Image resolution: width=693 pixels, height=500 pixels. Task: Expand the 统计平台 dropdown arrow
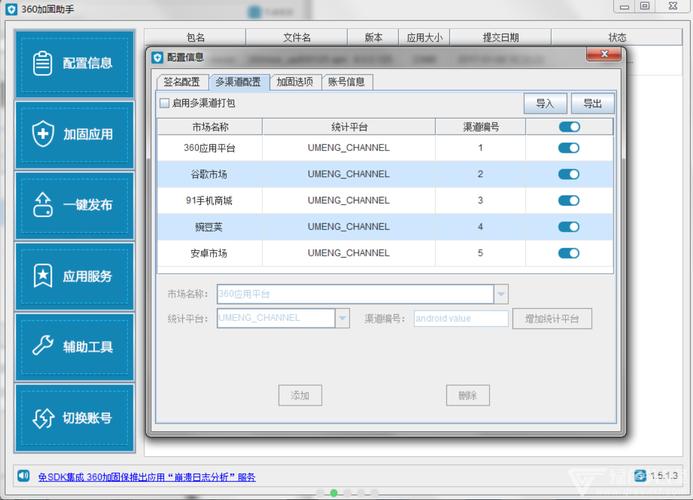click(x=342, y=318)
